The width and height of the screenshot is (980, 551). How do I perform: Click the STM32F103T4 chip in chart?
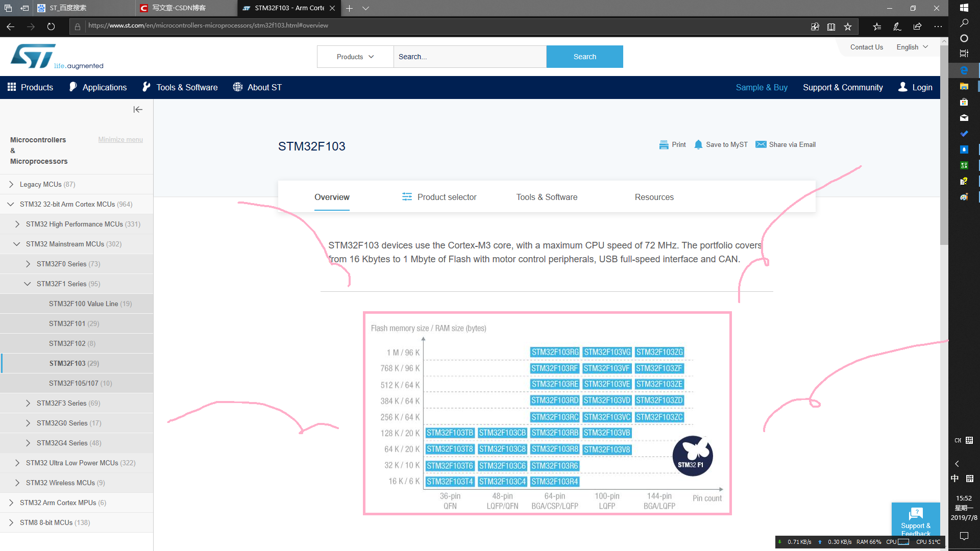450,482
